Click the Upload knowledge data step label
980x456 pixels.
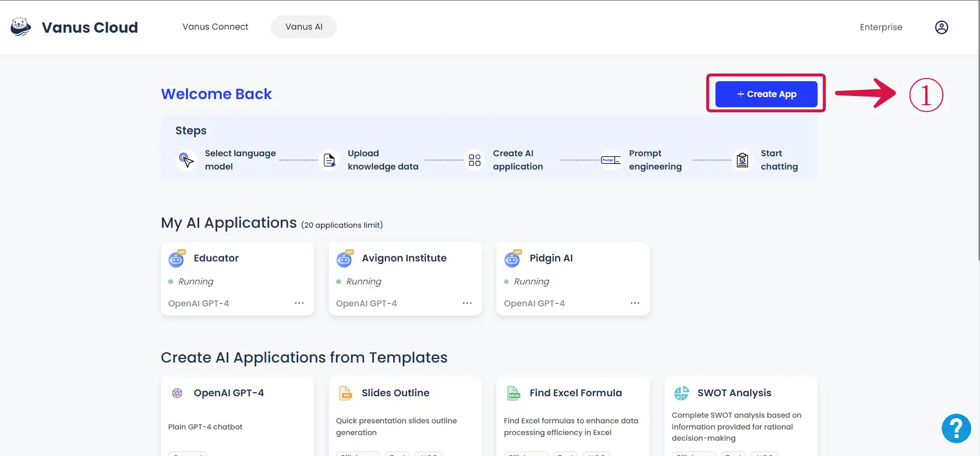coord(383,160)
